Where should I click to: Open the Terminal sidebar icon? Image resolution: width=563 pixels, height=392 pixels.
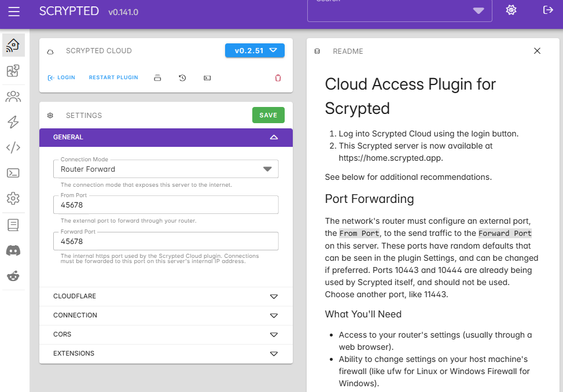13,173
